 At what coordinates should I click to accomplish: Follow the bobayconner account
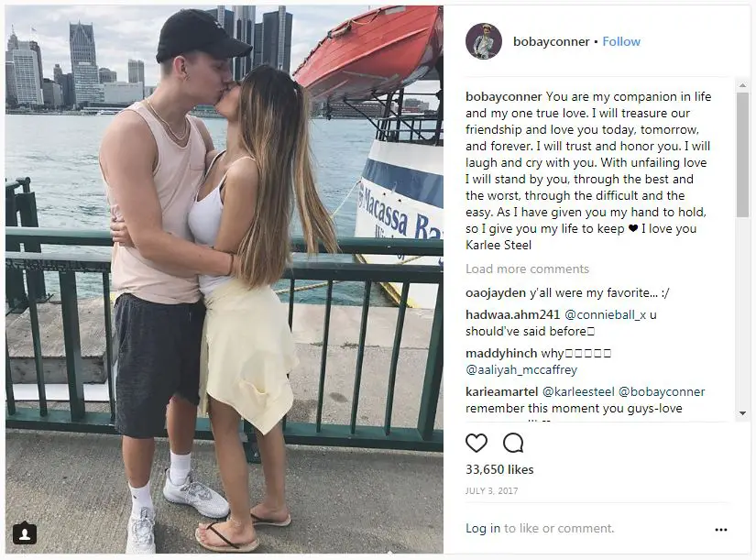click(621, 41)
